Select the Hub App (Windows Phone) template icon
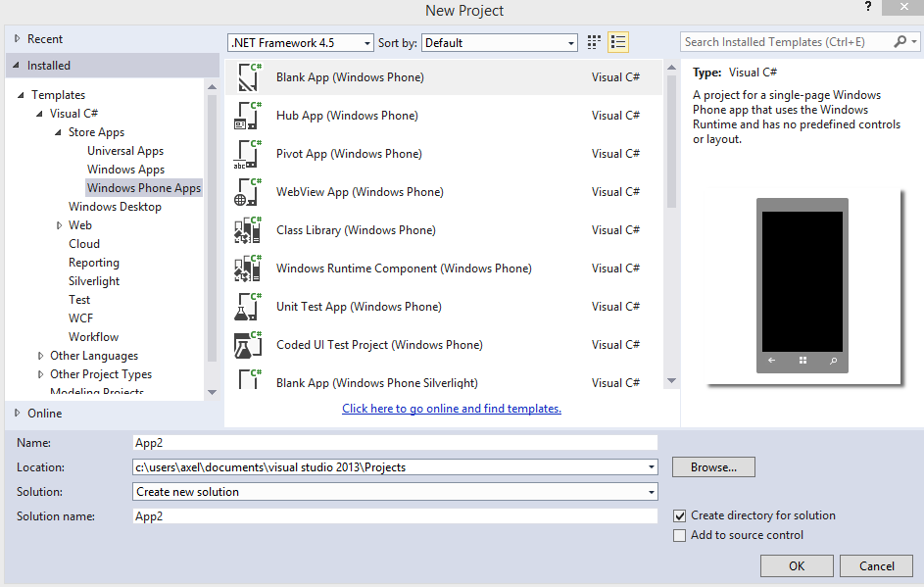This screenshot has width=924, height=587. (248, 116)
